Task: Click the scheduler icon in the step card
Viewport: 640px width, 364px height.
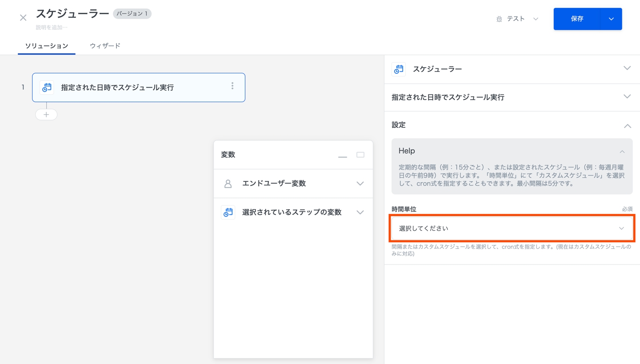Action: 47,87
